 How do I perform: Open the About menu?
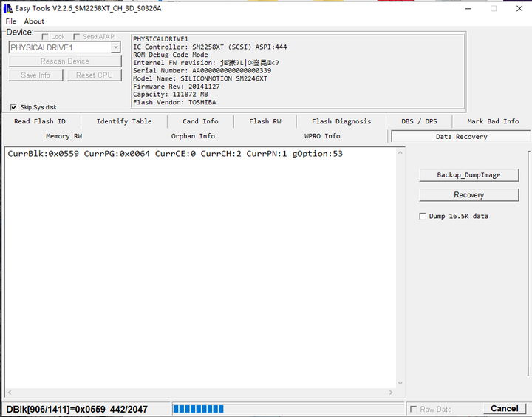(x=34, y=21)
